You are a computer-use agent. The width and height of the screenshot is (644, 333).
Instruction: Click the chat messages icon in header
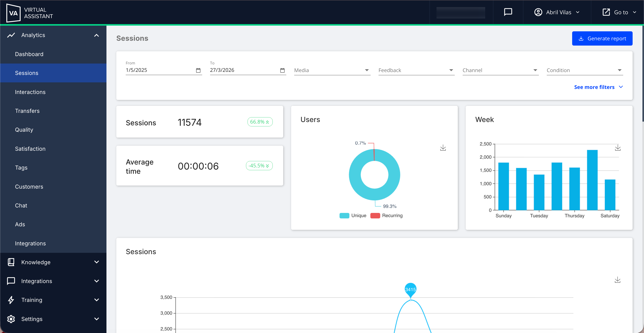[x=508, y=12]
